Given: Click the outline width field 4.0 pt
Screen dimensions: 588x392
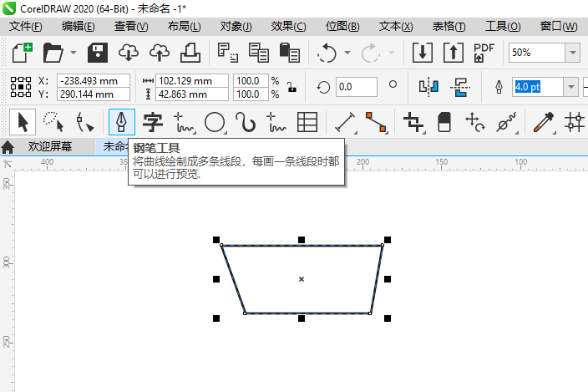Looking at the screenshot, I should pyautogui.click(x=537, y=87).
